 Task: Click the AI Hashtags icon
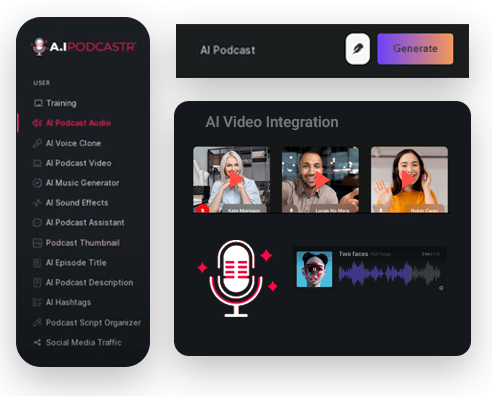click(37, 302)
